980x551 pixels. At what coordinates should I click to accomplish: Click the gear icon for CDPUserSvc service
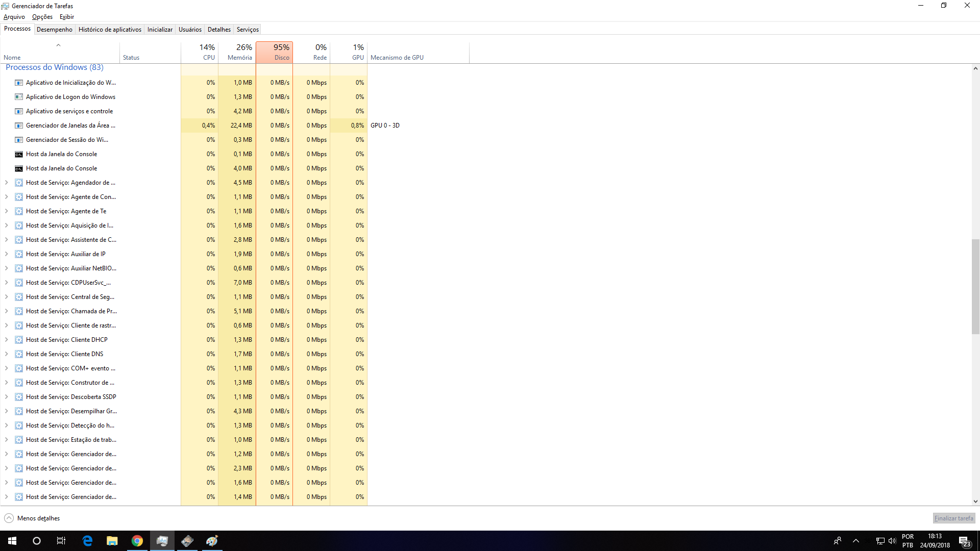click(x=19, y=283)
